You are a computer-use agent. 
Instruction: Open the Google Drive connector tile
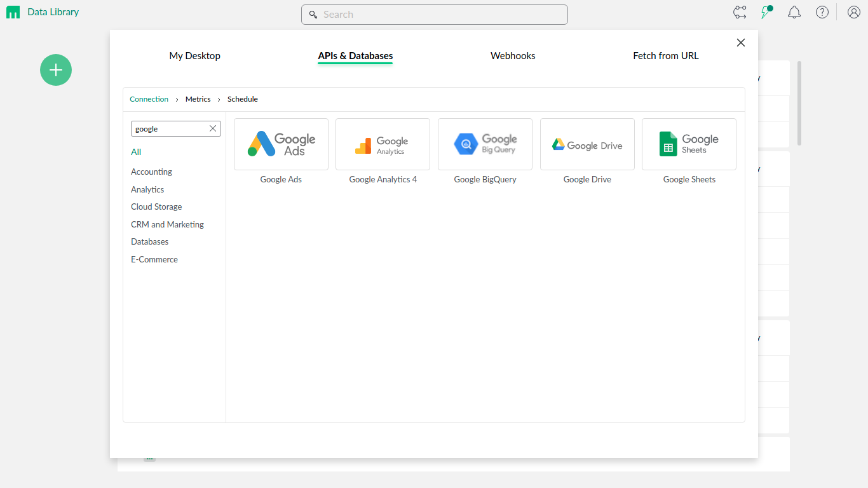[587, 144]
